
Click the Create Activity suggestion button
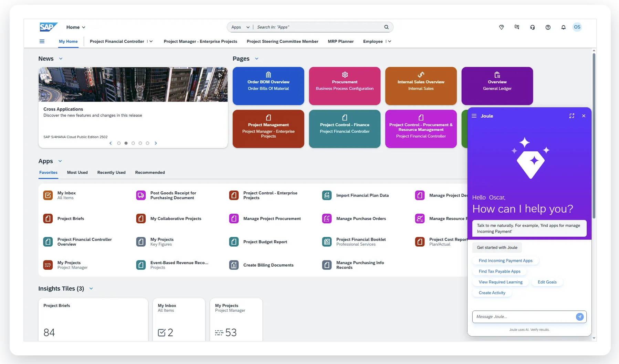click(492, 293)
